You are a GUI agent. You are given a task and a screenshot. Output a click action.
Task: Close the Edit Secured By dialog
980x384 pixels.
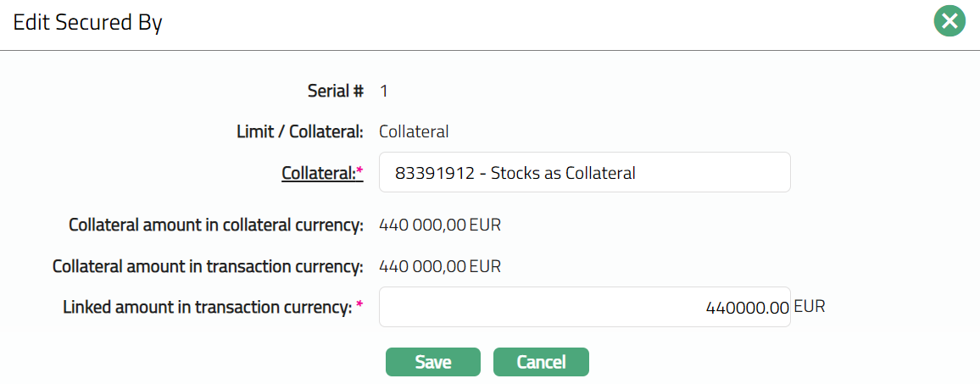(949, 21)
